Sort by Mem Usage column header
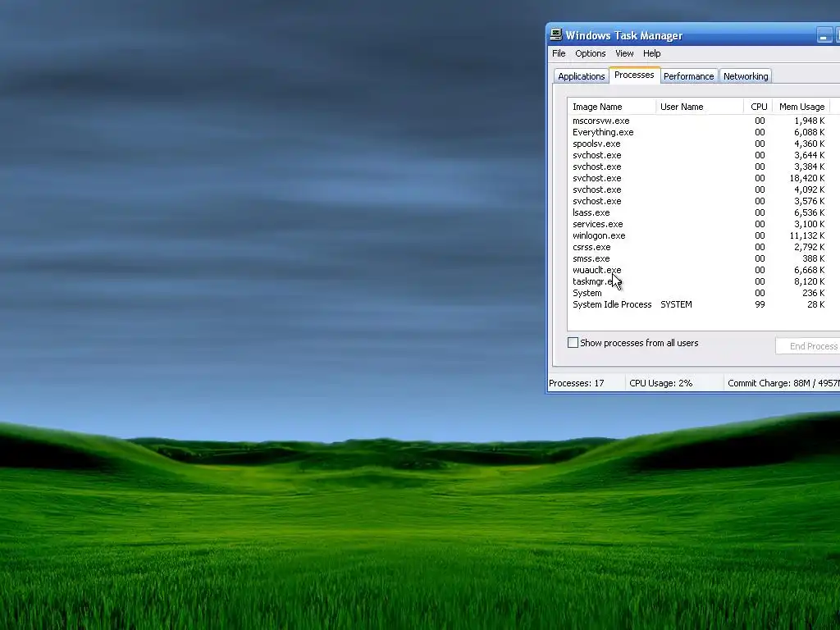The image size is (840, 630). click(801, 107)
